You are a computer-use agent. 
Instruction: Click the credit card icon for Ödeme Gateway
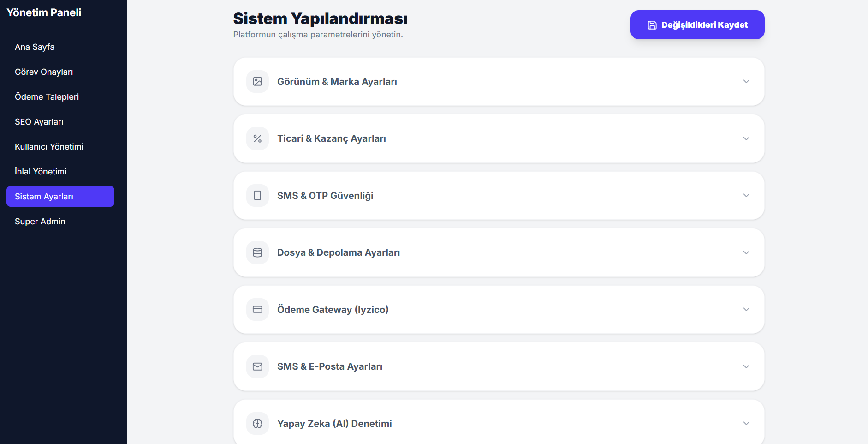pyautogui.click(x=257, y=309)
